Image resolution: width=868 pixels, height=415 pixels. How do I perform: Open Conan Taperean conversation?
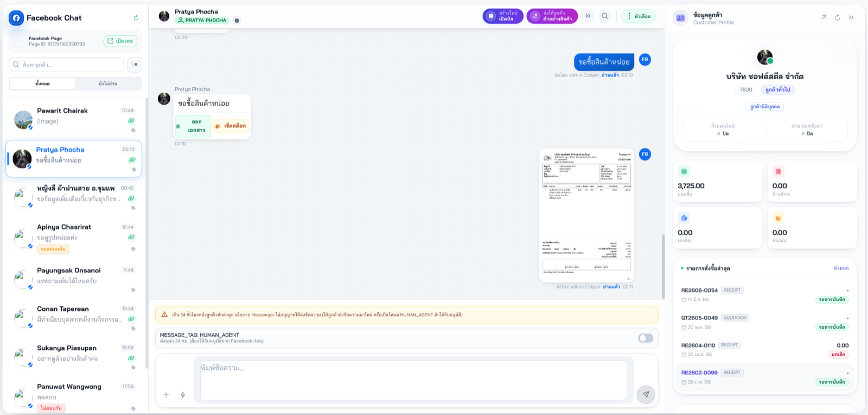point(74,317)
